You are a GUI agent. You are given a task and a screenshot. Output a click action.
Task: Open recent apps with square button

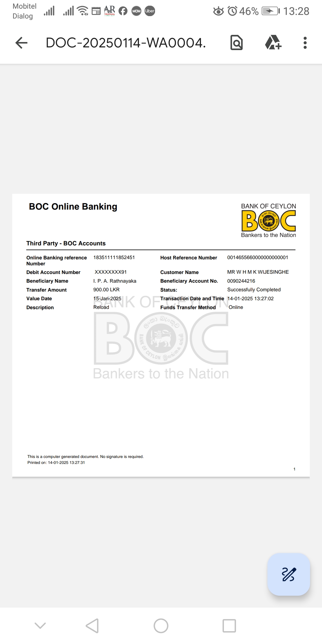point(229,626)
